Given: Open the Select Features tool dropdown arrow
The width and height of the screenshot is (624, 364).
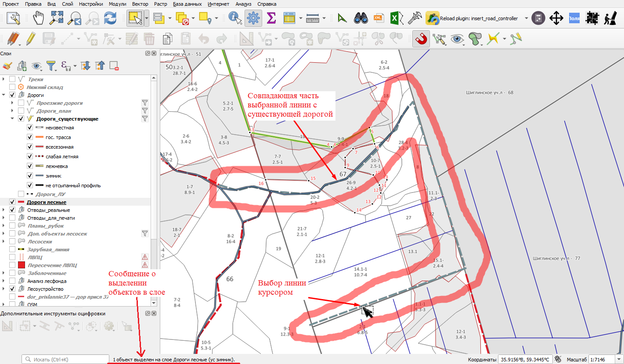Looking at the screenshot, I should coord(147,18).
